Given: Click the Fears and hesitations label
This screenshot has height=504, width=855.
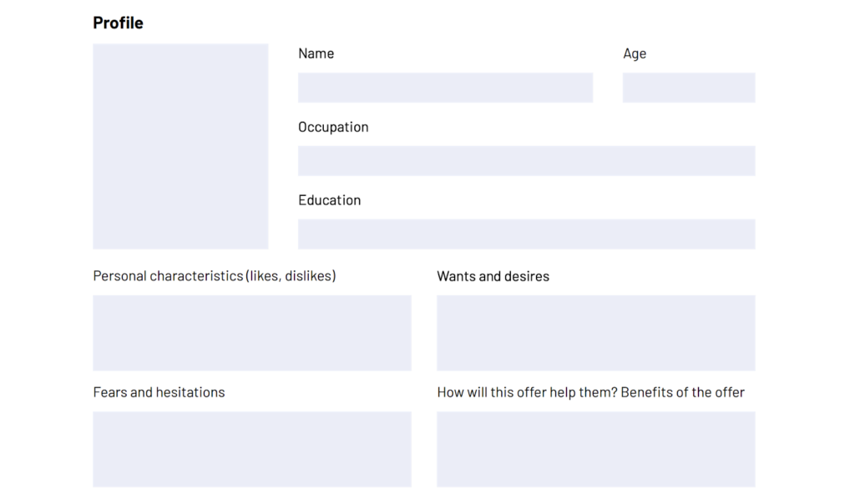Looking at the screenshot, I should click(x=159, y=392).
